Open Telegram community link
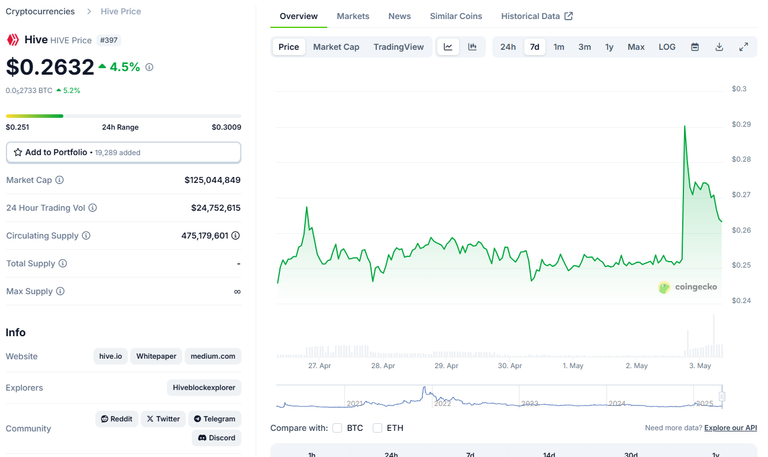 point(215,419)
